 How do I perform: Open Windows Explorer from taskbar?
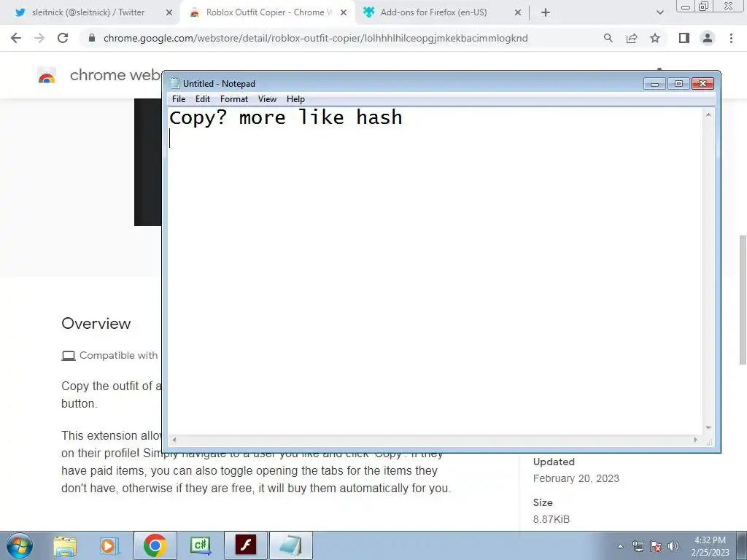pyautogui.click(x=65, y=545)
